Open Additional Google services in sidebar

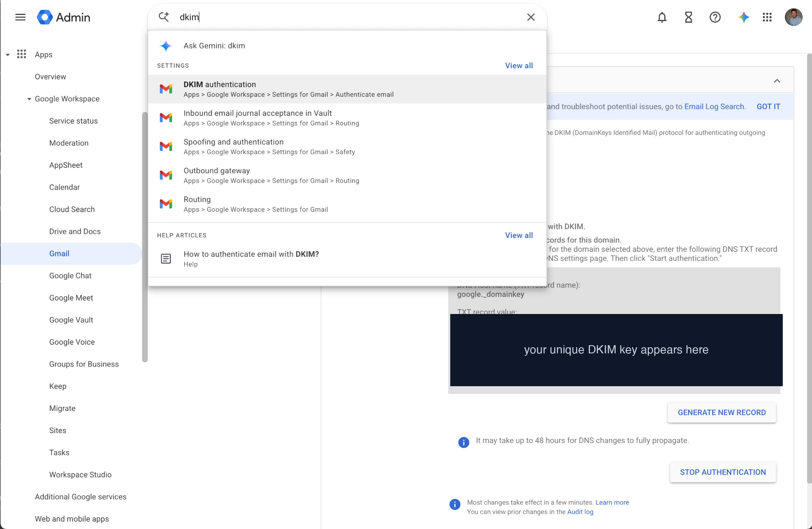pyautogui.click(x=80, y=497)
